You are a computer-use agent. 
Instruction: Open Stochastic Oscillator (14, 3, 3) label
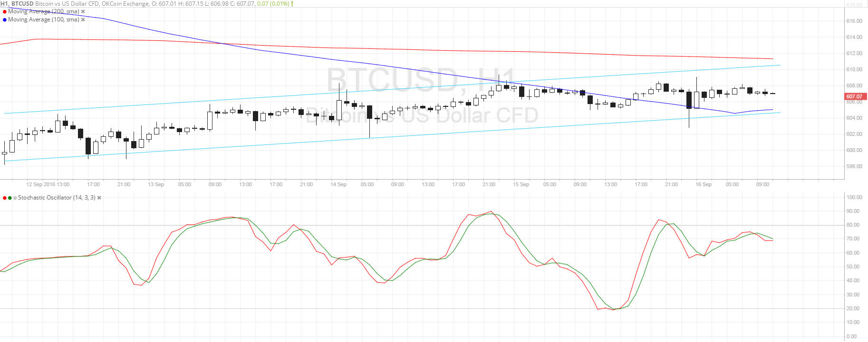click(x=57, y=198)
